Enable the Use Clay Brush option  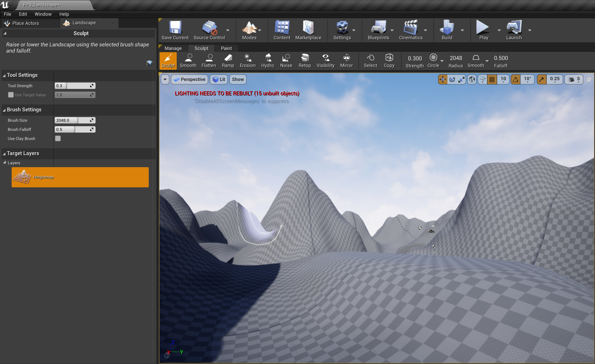(x=58, y=138)
